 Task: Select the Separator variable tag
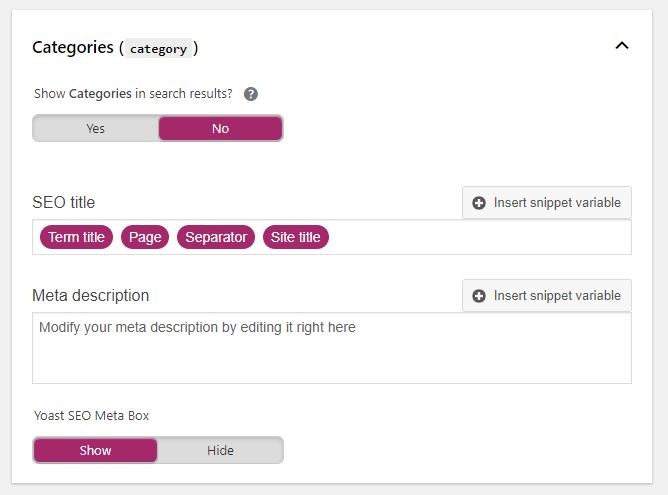[x=216, y=237]
